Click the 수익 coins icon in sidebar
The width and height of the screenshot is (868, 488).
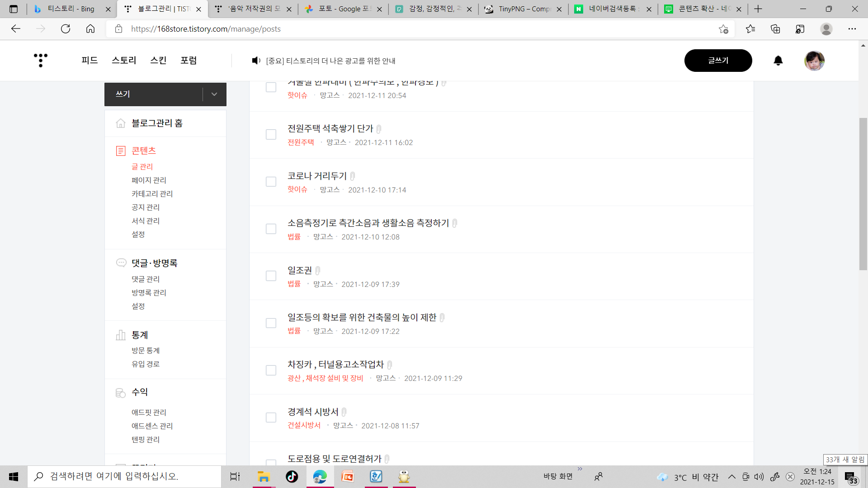coord(121,393)
